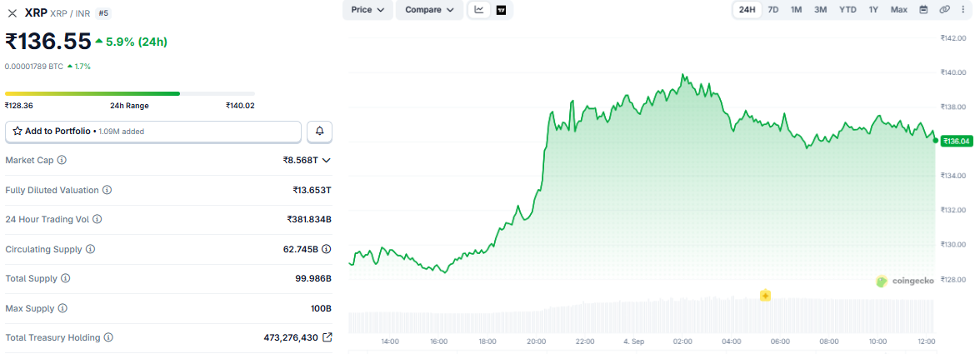This screenshot has height=354, width=980.
Task: Click the #5 rank badge
Action: click(x=103, y=13)
